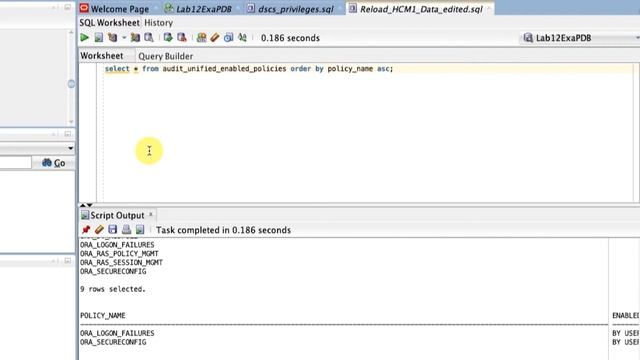Print the Script Output
The height and width of the screenshot is (360, 640).
[127, 230]
